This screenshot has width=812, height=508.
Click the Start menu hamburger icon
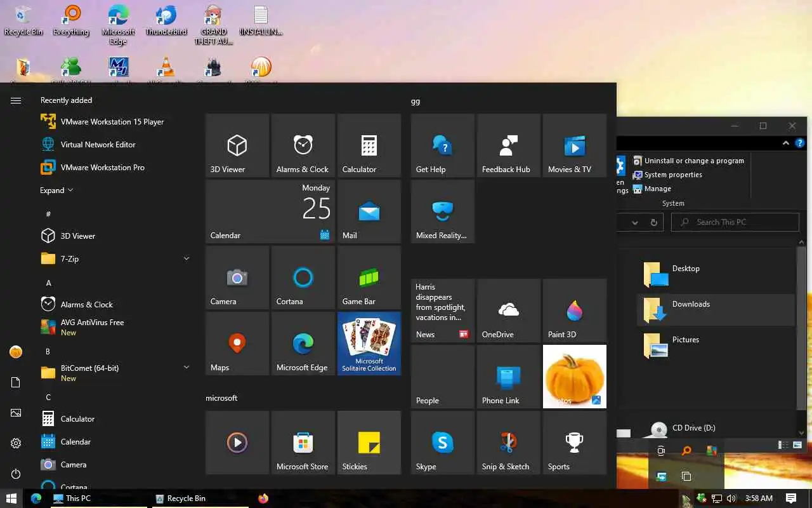(x=16, y=100)
